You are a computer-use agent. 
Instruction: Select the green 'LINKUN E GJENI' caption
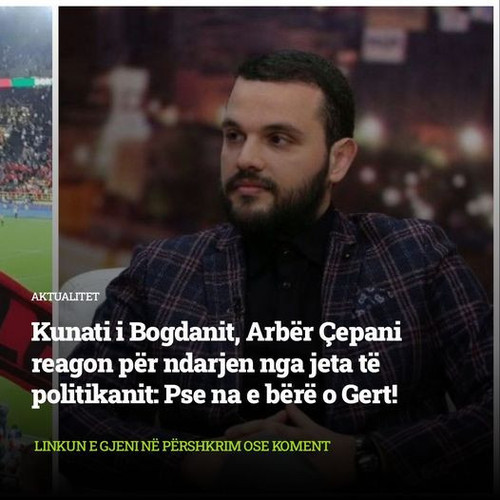pos(182,446)
